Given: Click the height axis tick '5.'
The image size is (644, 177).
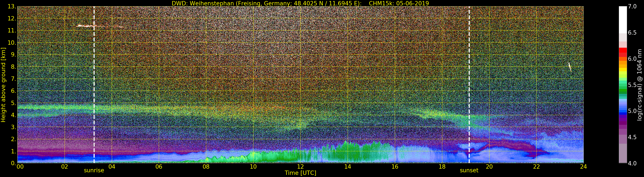Looking at the screenshot, I should 13,103.
